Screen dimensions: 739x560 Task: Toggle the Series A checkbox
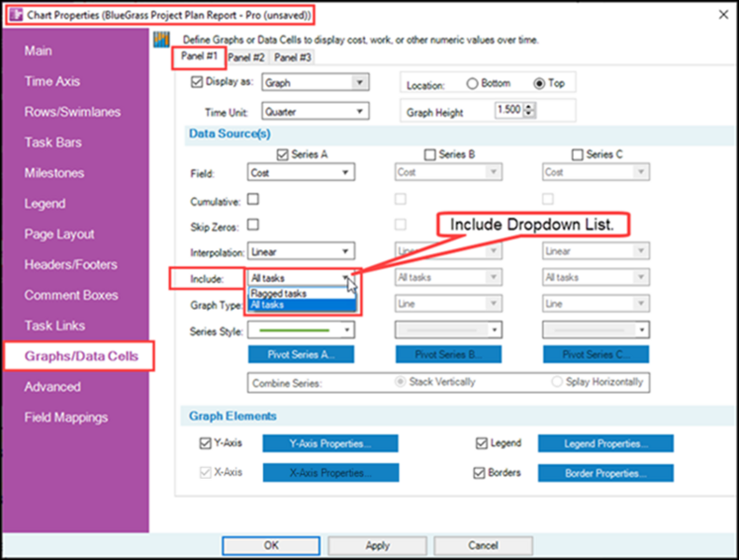[x=283, y=155]
